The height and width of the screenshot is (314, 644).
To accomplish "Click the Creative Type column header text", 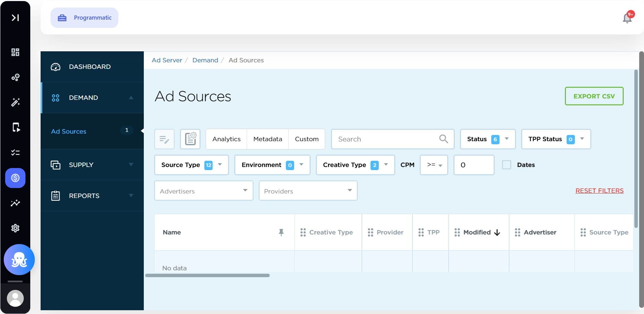I will point(331,232).
